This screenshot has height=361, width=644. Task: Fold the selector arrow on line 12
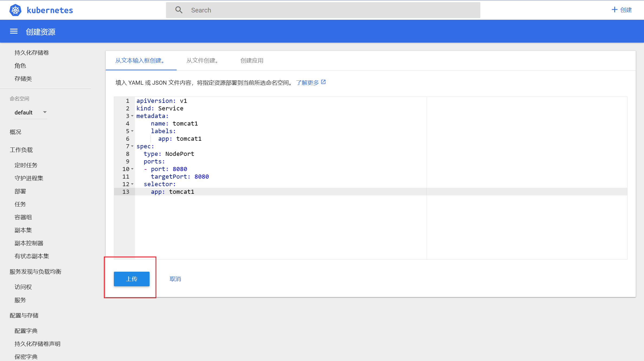[132, 184]
